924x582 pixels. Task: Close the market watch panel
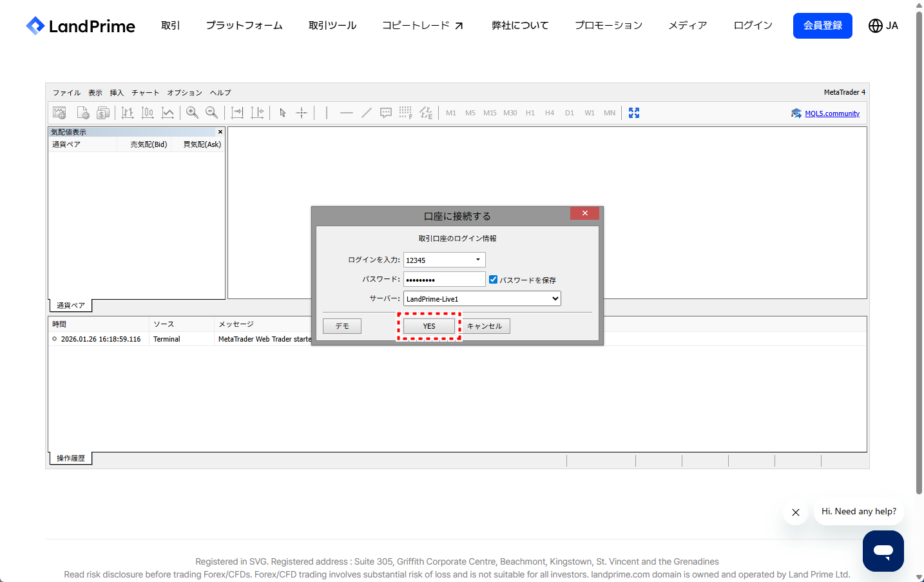point(220,131)
